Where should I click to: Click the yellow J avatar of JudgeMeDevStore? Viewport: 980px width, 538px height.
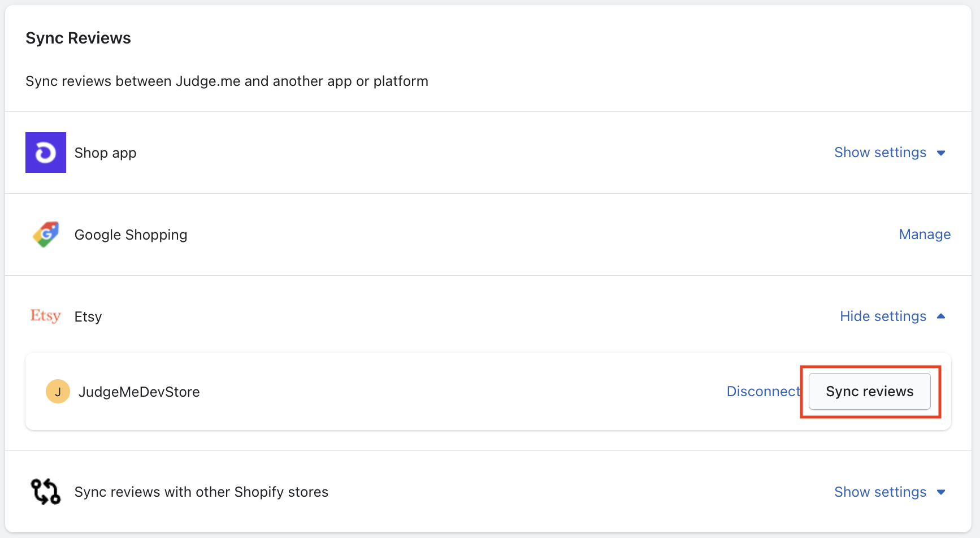point(58,392)
